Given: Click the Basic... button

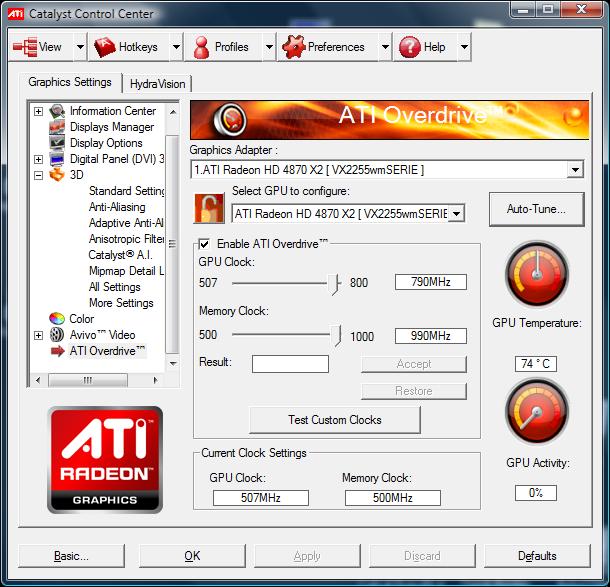Looking at the screenshot, I should pos(71,556).
